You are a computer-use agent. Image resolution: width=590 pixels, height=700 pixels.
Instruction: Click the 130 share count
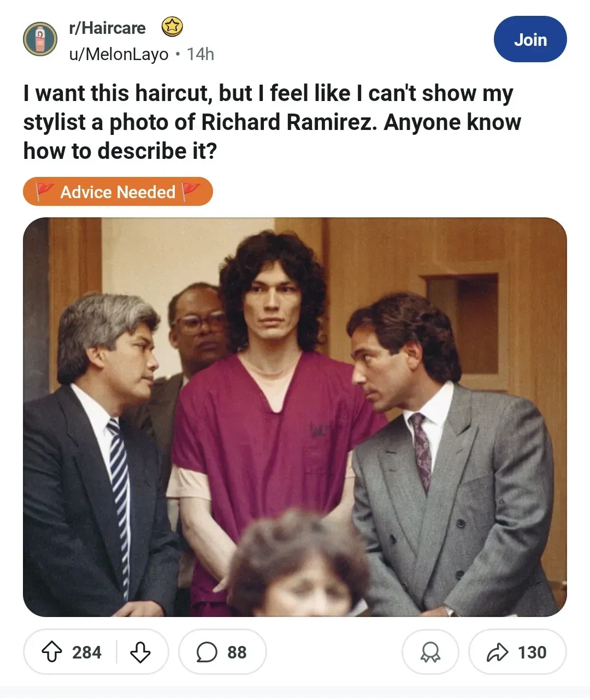pyautogui.click(x=532, y=652)
